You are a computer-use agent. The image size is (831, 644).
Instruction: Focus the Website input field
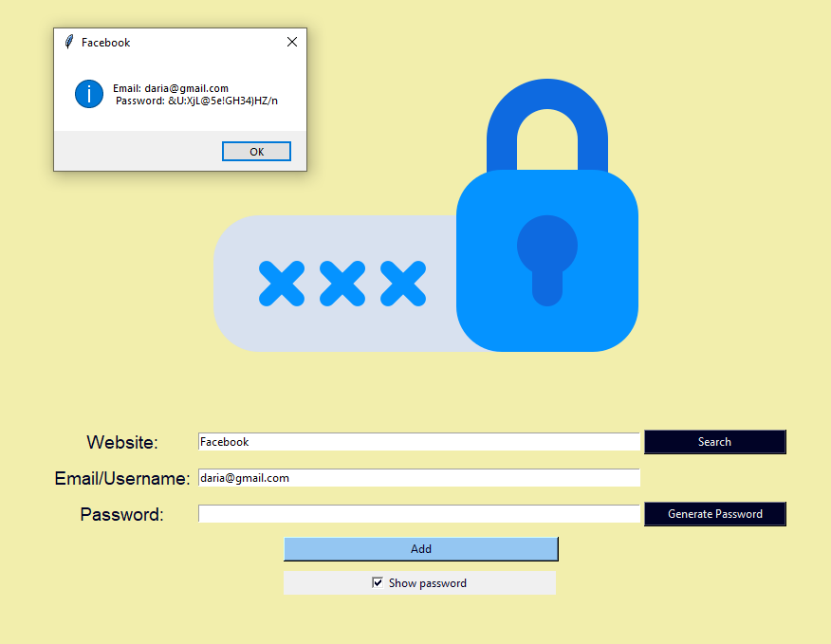click(419, 442)
